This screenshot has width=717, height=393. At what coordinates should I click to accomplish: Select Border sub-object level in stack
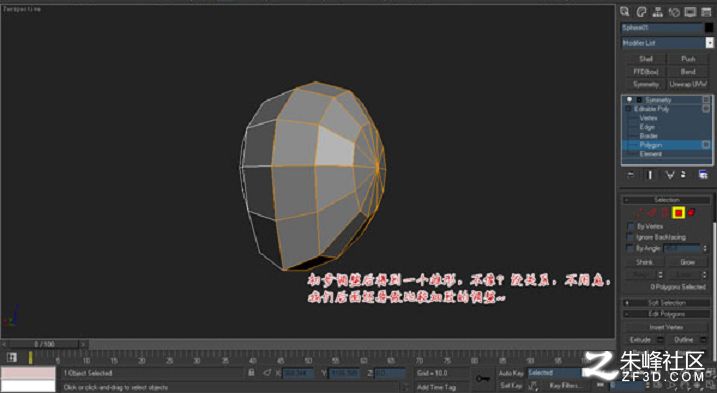point(648,136)
